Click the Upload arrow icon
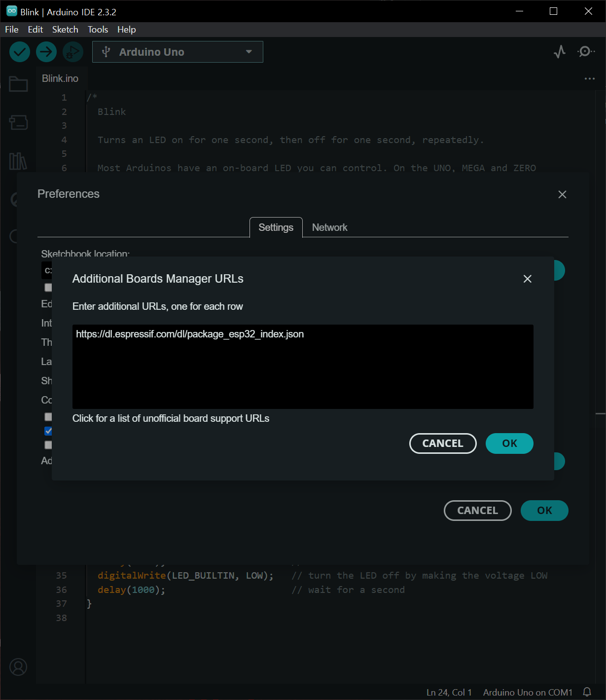 click(46, 52)
